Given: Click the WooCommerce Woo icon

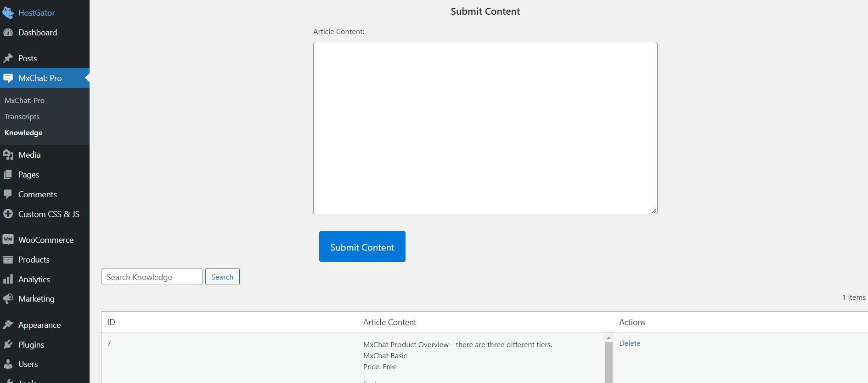Looking at the screenshot, I should 8,240.
